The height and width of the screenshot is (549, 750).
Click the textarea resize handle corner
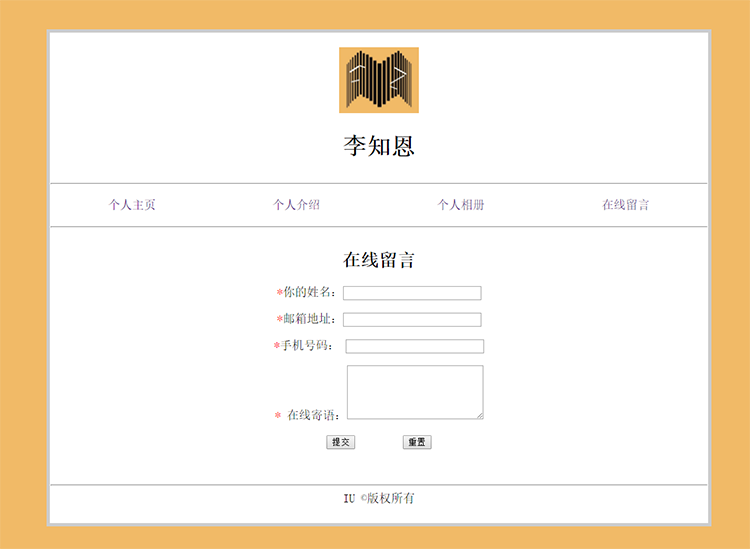[x=479, y=415]
